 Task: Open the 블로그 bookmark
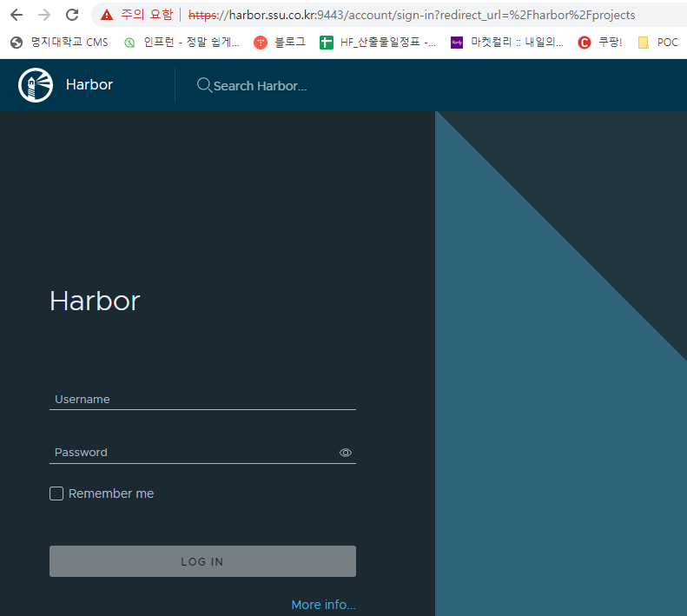pos(279,42)
